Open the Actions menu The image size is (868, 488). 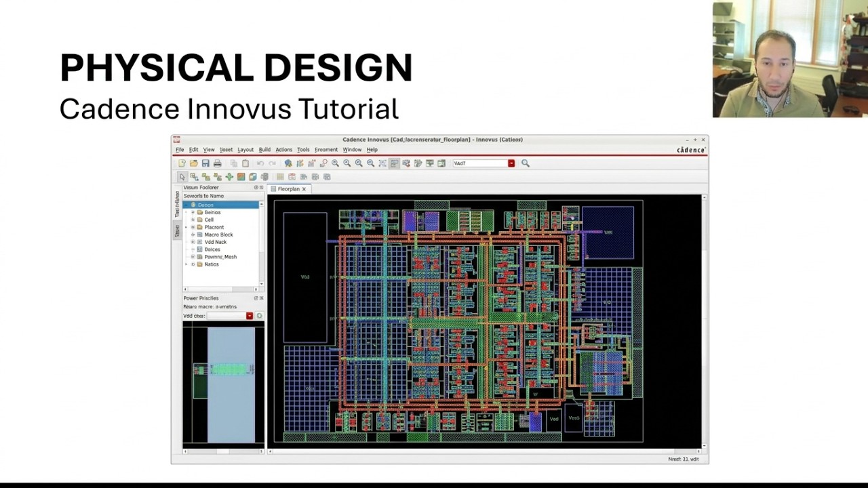click(x=283, y=150)
